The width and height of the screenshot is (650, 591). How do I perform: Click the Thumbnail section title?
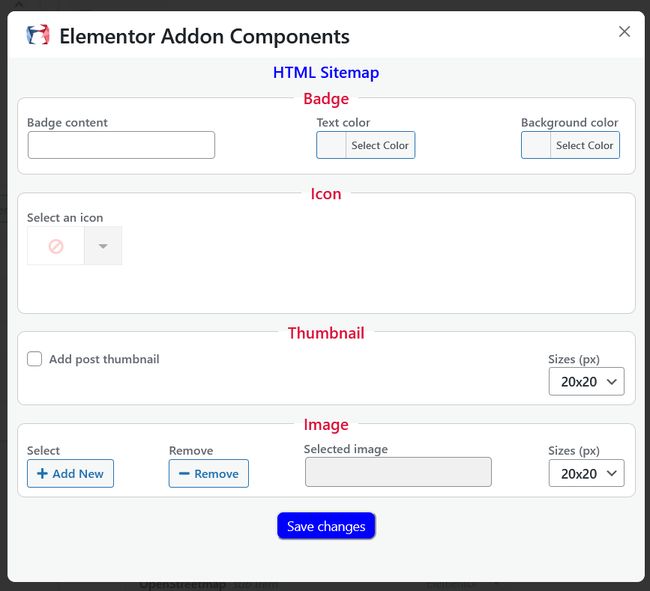click(326, 333)
